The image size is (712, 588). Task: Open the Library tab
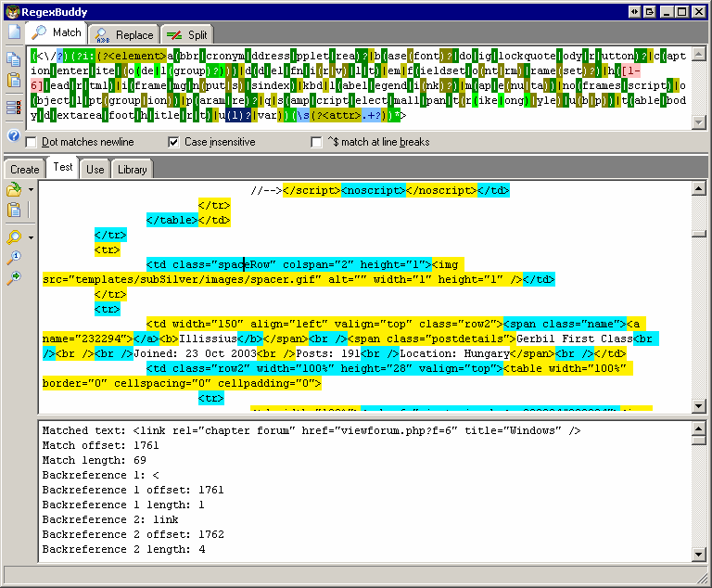coord(133,170)
